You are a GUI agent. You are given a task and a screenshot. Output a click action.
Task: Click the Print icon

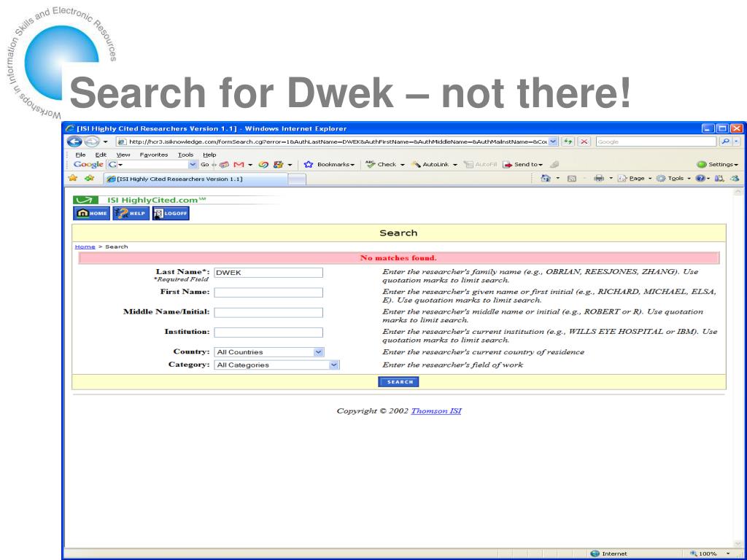[599, 179]
